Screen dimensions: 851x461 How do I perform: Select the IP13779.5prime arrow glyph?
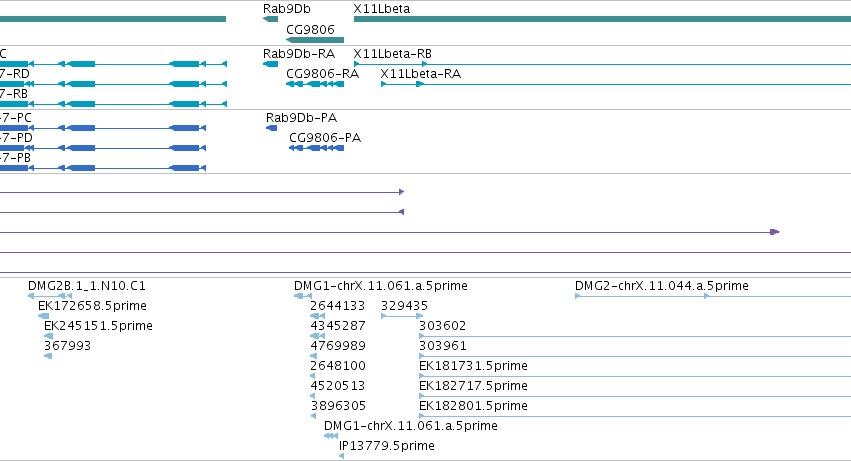[x=341, y=456]
